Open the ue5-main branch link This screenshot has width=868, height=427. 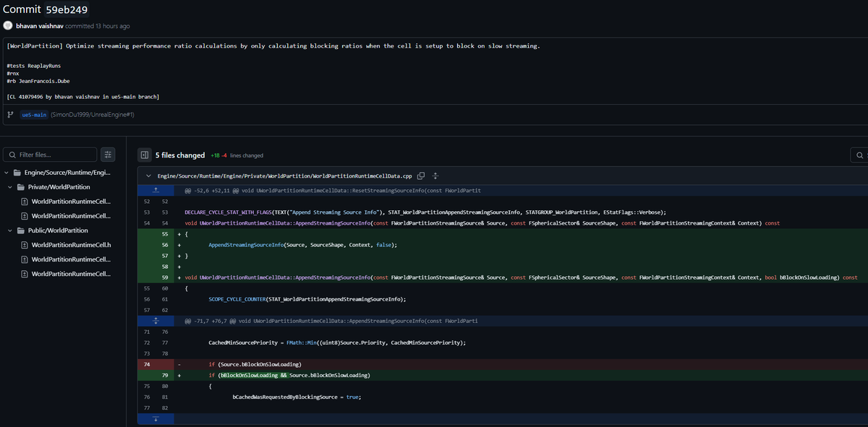pos(34,115)
